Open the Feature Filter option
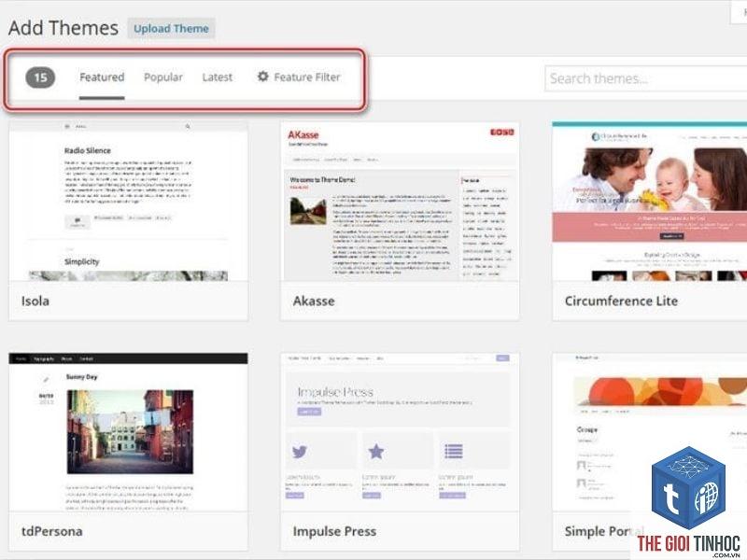This screenshot has width=747, height=560. [x=299, y=77]
